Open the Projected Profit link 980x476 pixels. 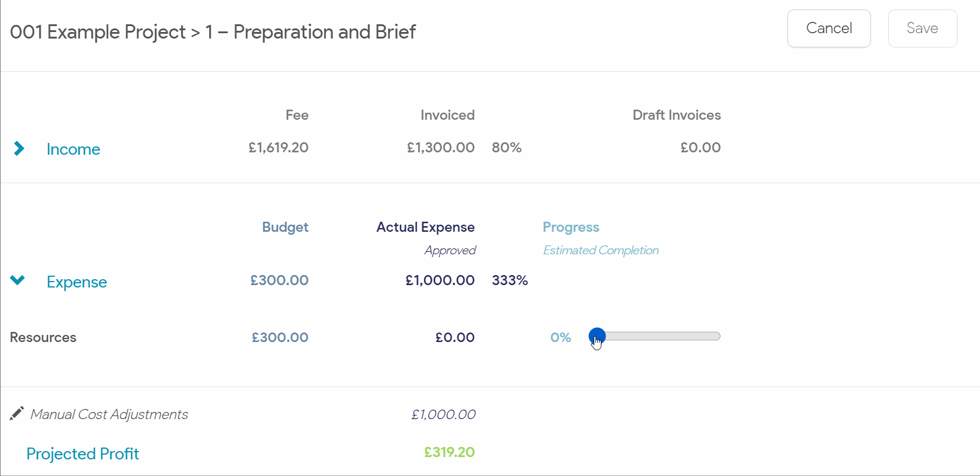pos(83,454)
